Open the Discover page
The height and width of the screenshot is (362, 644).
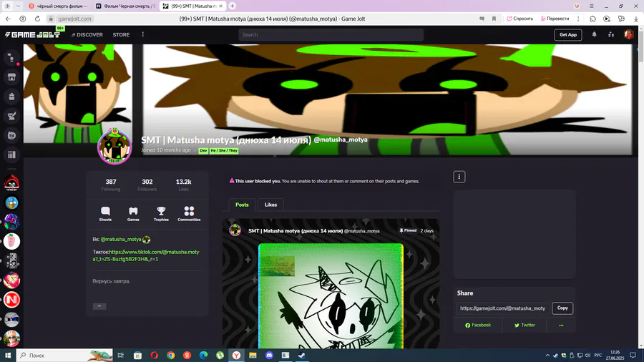[87, 35]
